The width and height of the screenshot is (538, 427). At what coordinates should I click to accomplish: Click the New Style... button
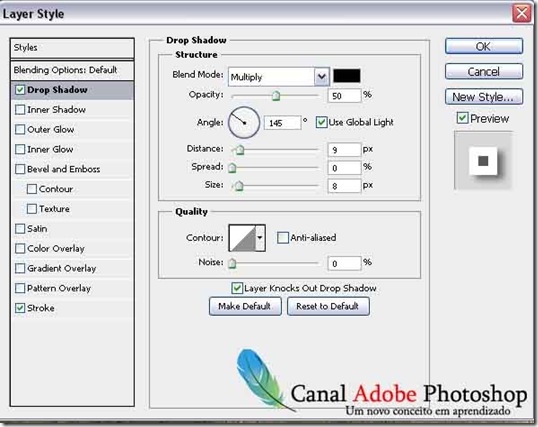pos(484,97)
